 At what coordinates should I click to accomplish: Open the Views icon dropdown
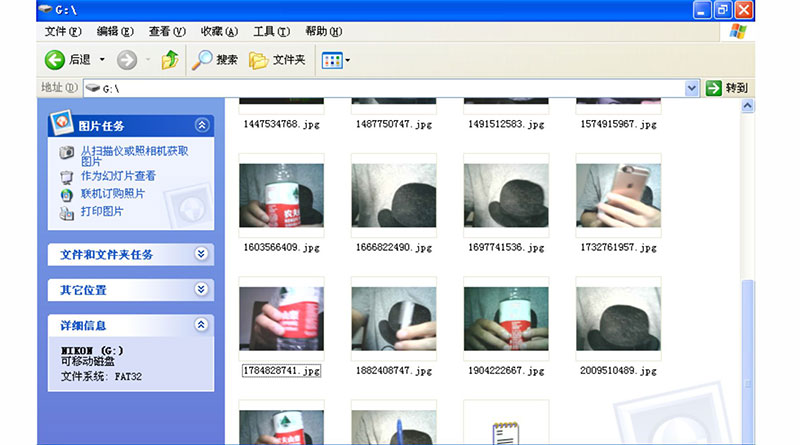click(x=336, y=60)
